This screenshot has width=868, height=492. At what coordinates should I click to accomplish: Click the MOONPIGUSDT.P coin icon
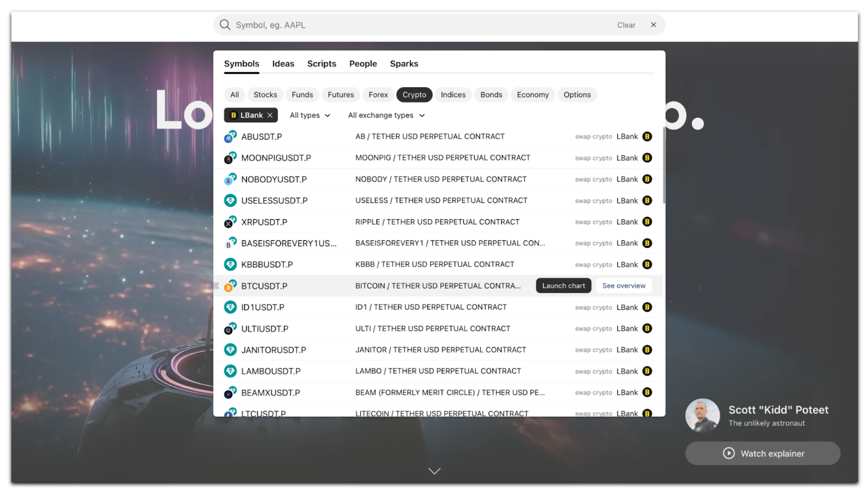coord(231,158)
